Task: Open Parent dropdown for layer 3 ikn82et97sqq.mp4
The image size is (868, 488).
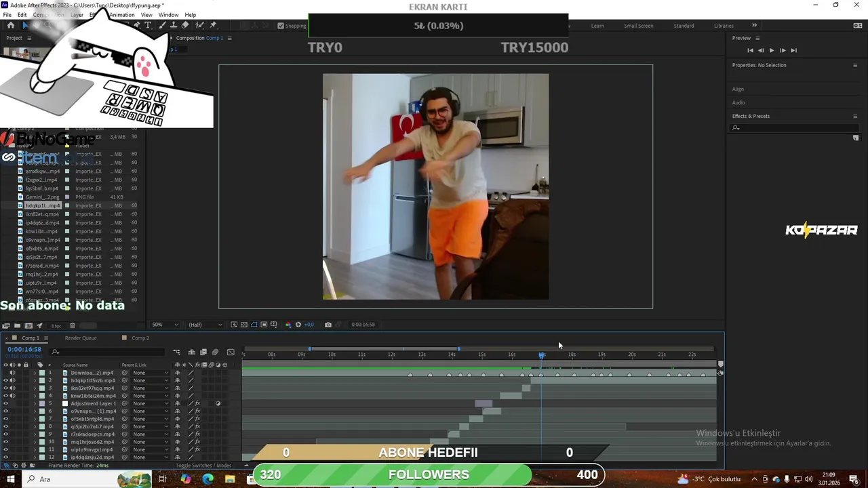Action: [x=151, y=388]
